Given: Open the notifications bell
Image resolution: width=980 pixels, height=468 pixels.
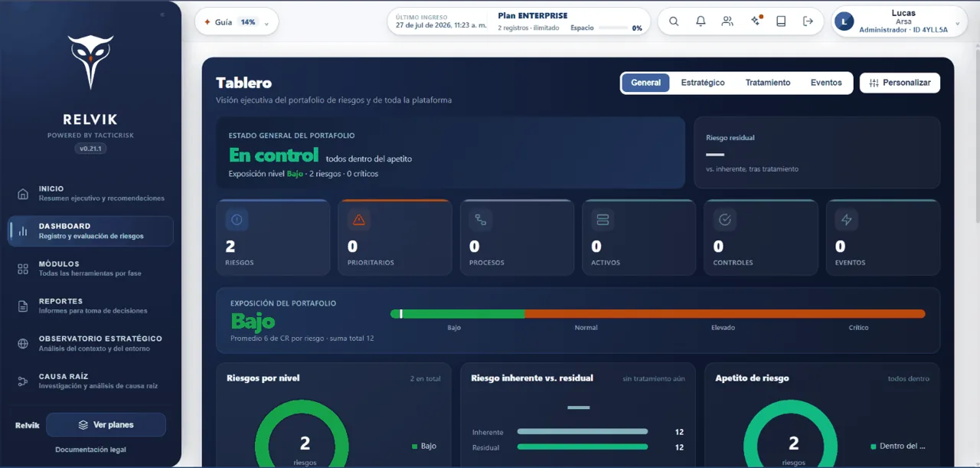Looking at the screenshot, I should (701, 21).
